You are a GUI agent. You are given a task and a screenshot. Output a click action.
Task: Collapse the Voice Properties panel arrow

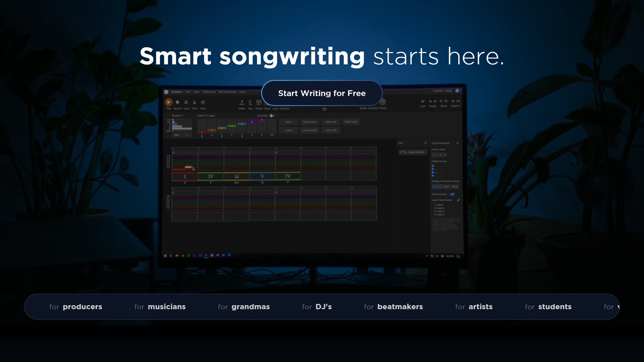coord(457,143)
